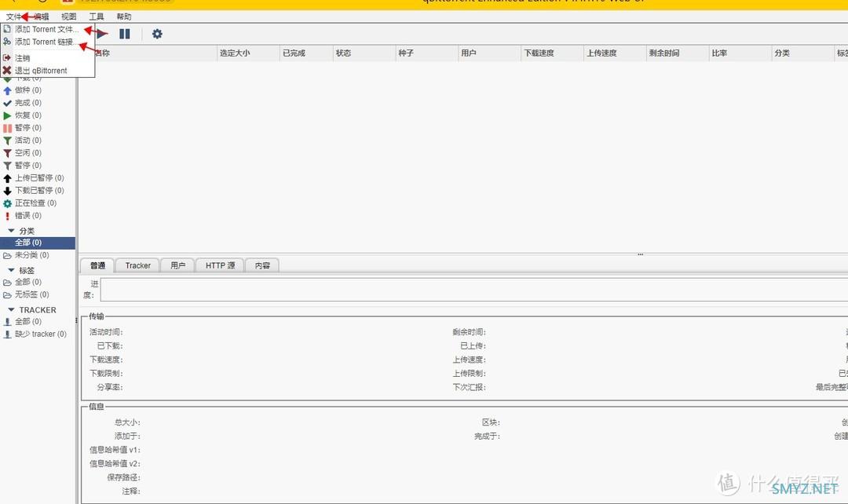Switch to the 普通 tab
Image resolution: width=848 pixels, height=504 pixels.
click(x=97, y=265)
